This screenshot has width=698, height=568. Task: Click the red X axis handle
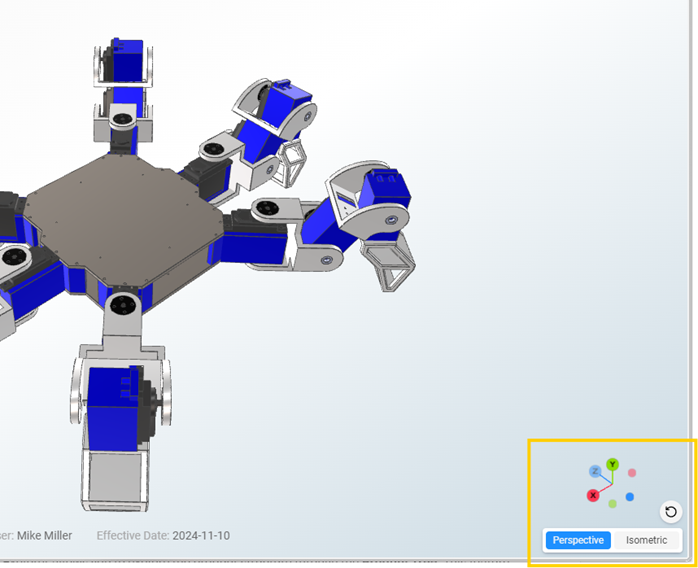pyautogui.click(x=593, y=495)
